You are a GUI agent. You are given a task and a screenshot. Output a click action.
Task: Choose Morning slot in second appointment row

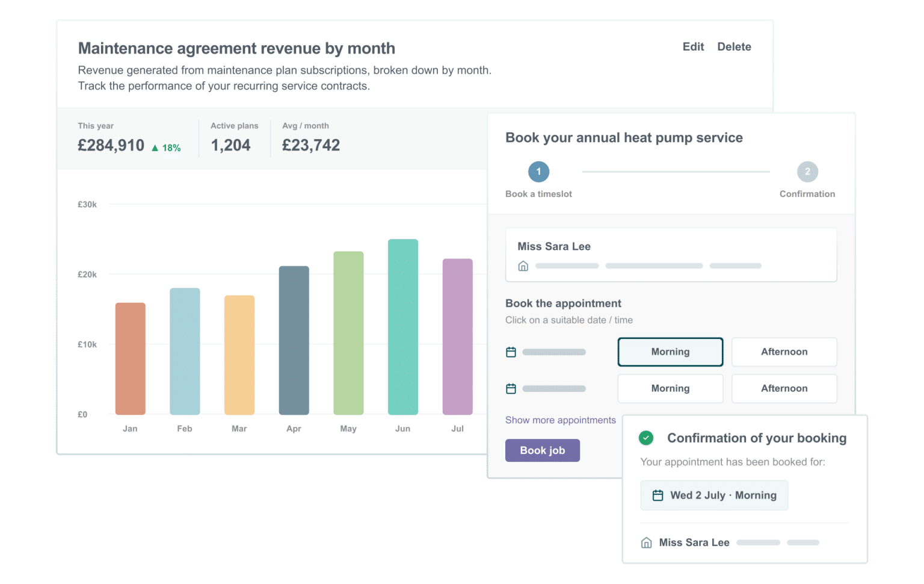click(x=670, y=388)
